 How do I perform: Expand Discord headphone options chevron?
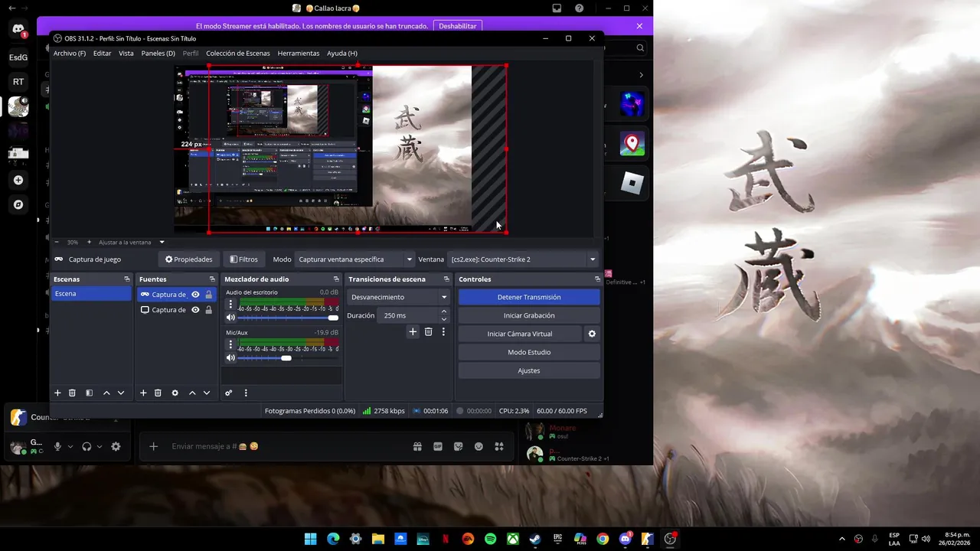[100, 446]
